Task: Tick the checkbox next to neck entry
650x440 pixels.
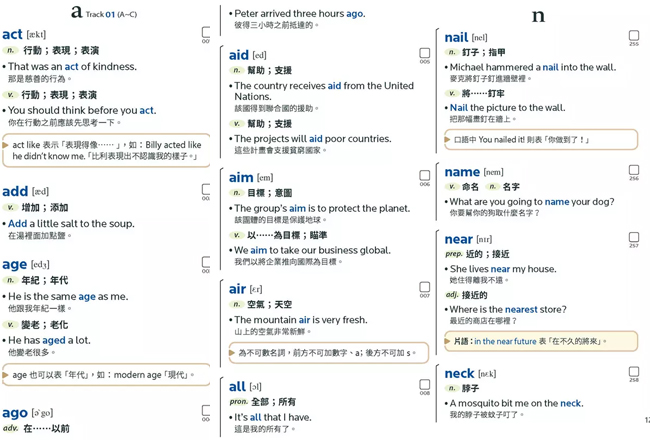Action: [633, 372]
